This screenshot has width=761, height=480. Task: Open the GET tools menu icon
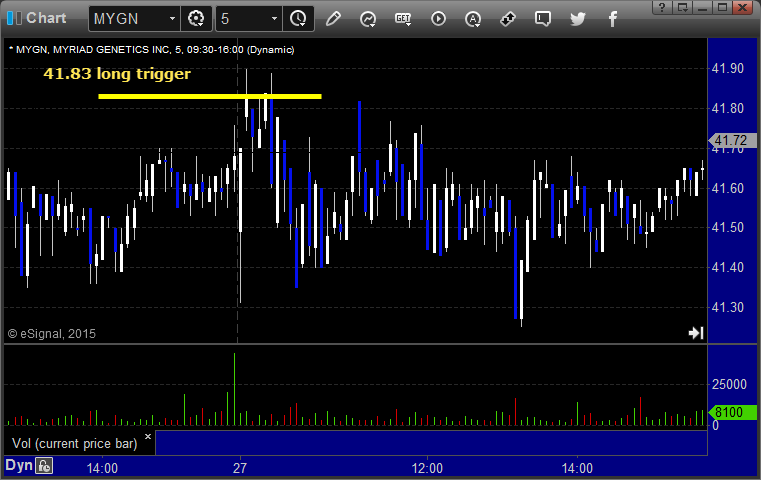[x=403, y=19]
